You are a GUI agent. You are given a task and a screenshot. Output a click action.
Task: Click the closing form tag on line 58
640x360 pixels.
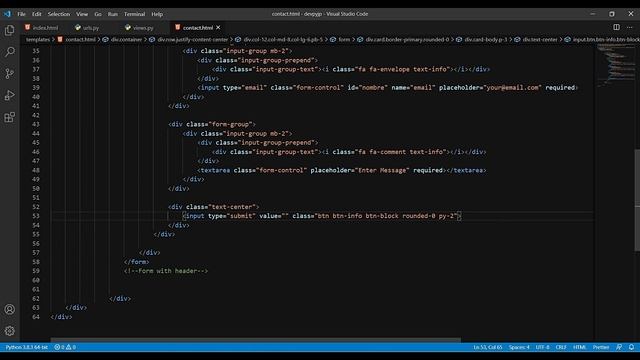(x=137, y=262)
